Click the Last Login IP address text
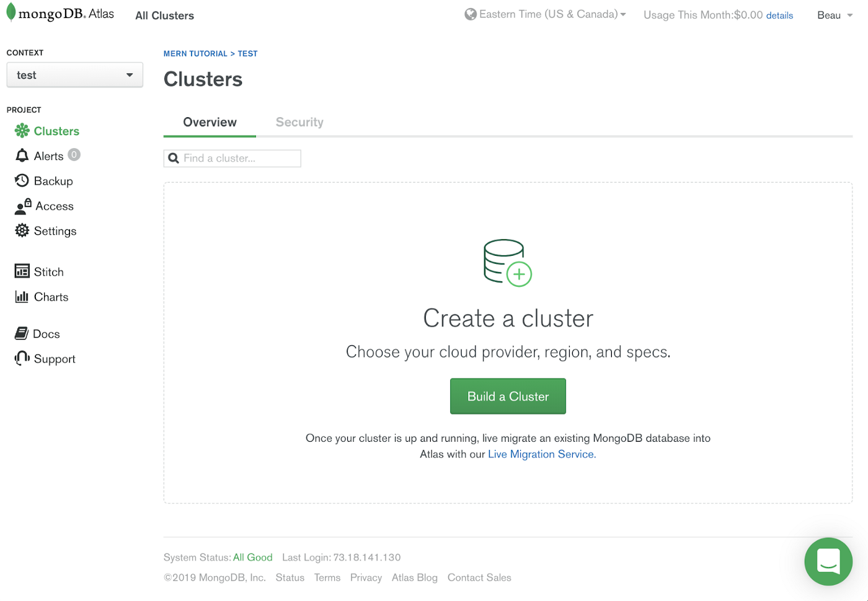Screen dimensions: 868x601 click(367, 558)
